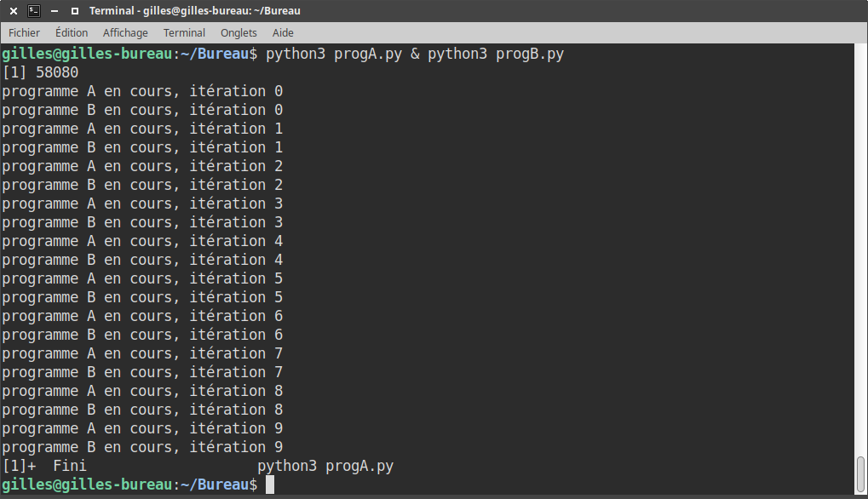868x499 pixels.
Task: Close the terminal window with X
Action: tap(14, 10)
